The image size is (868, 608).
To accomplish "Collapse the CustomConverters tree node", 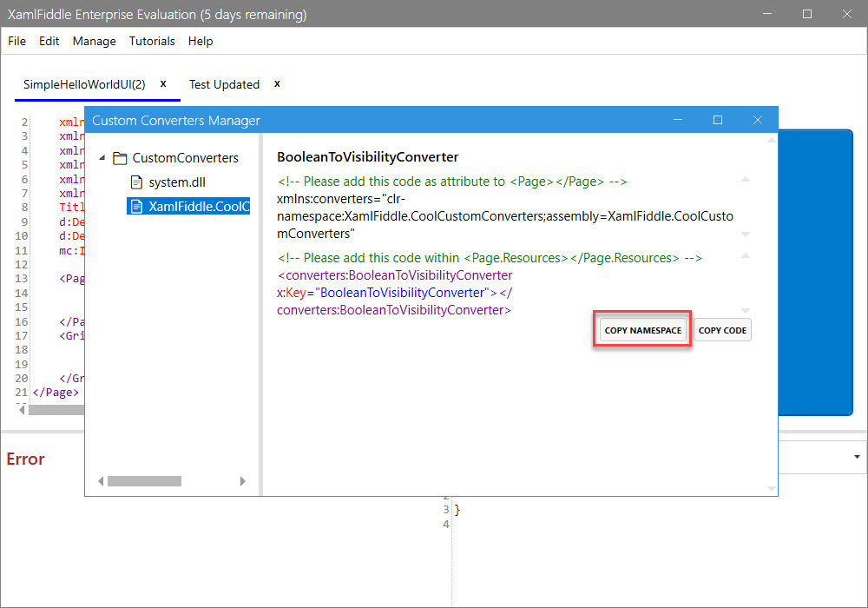I will point(102,158).
